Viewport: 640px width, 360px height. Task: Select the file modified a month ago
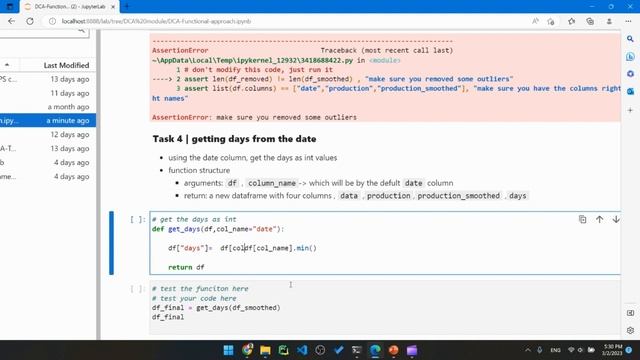point(48,107)
